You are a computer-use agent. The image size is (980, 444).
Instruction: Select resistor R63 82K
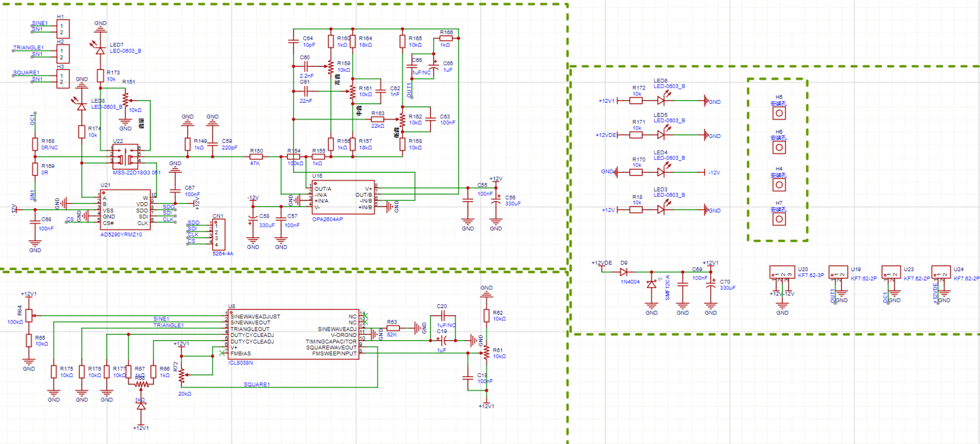(393, 328)
